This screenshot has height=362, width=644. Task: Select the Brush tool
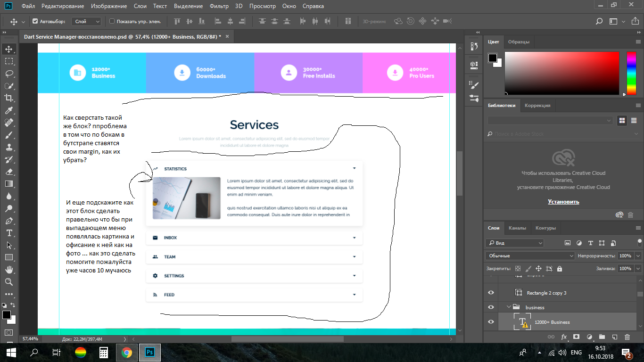8,135
